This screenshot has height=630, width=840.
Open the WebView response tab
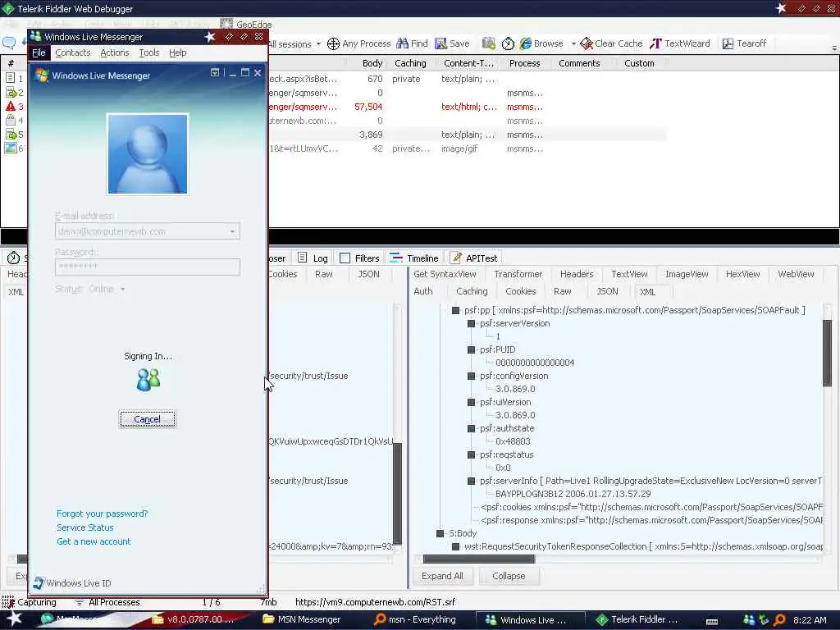[x=796, y=274]
